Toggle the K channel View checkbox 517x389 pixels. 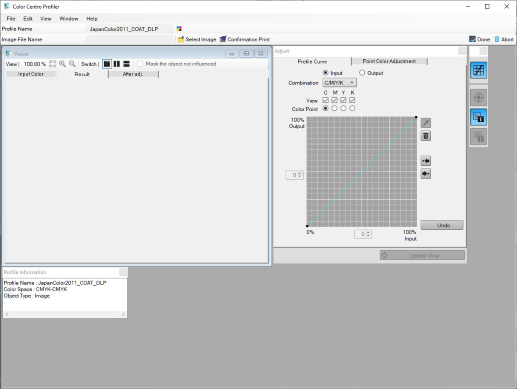tap(352, 100)
